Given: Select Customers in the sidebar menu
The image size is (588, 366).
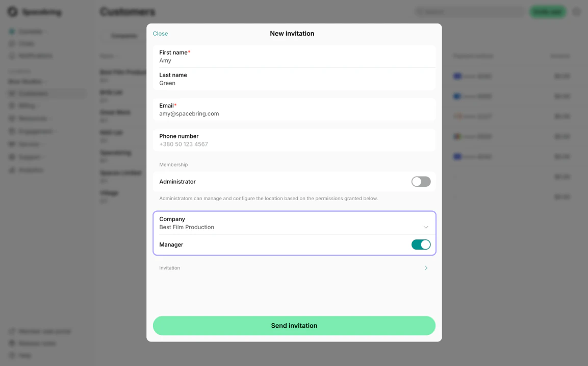Looking at the screenshot, I should click(46, 93).
